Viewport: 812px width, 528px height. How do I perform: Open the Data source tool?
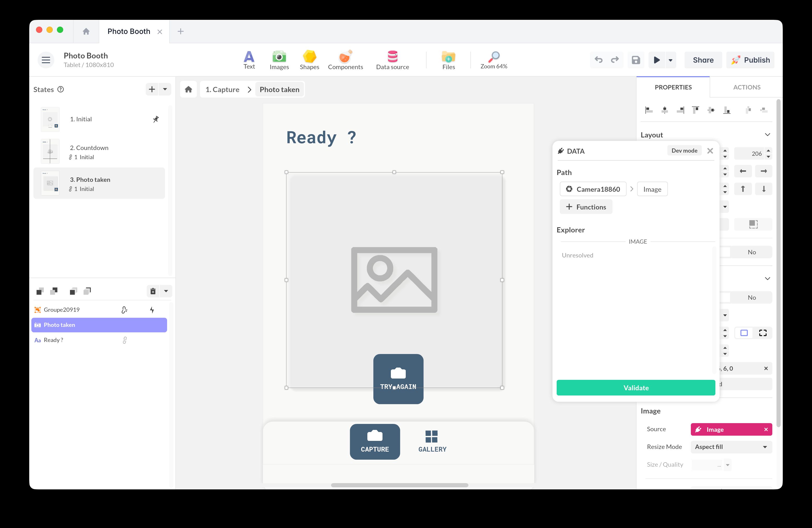tap(392, 60)
